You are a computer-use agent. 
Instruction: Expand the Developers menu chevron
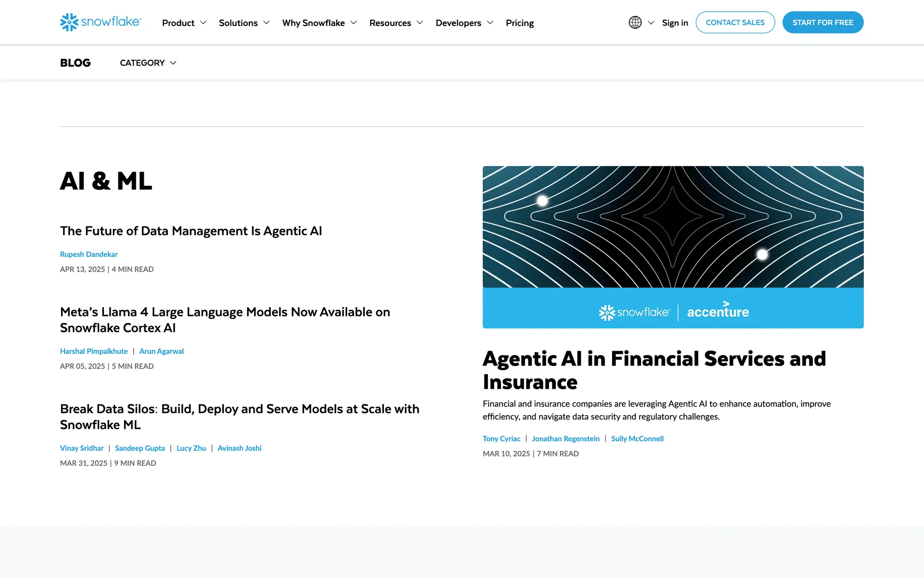pos(490,23)
